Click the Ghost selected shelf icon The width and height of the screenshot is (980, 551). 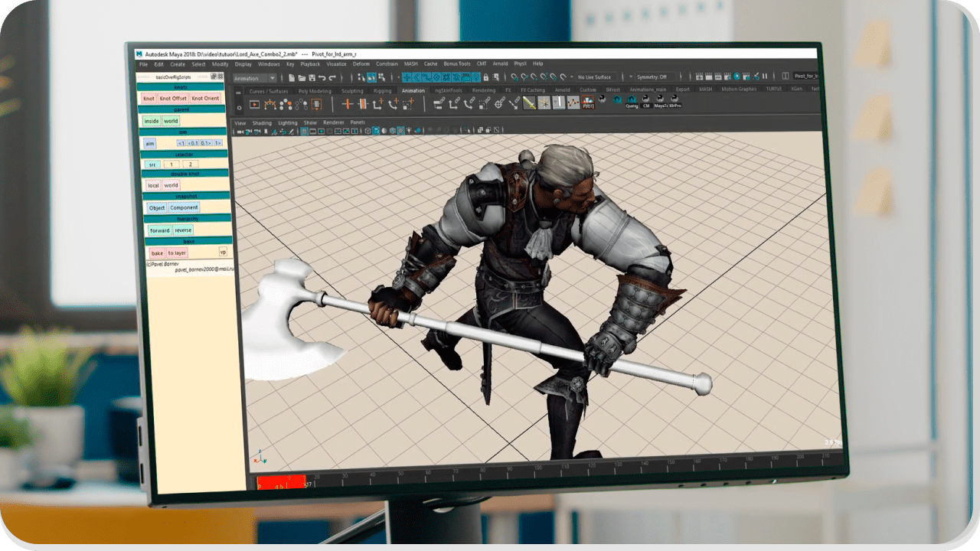(285, 105)
